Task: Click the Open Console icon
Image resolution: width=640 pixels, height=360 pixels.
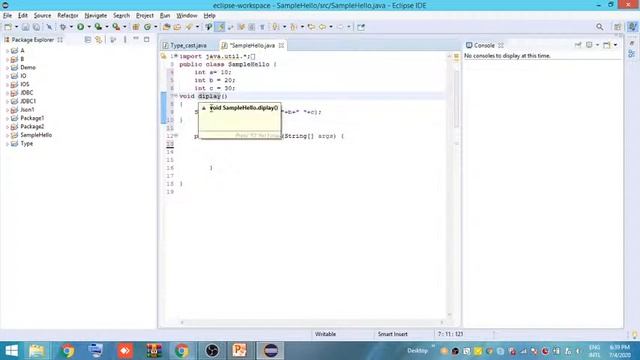Action: 607,45
